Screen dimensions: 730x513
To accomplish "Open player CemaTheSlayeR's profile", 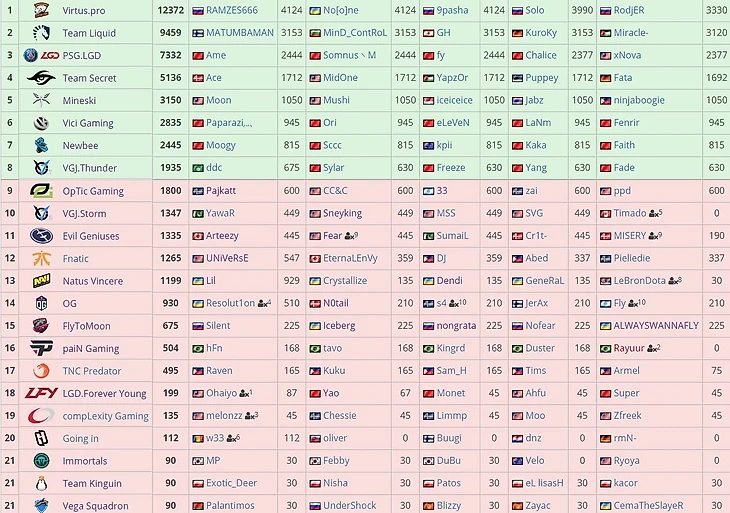I will (x=648, y=505).
